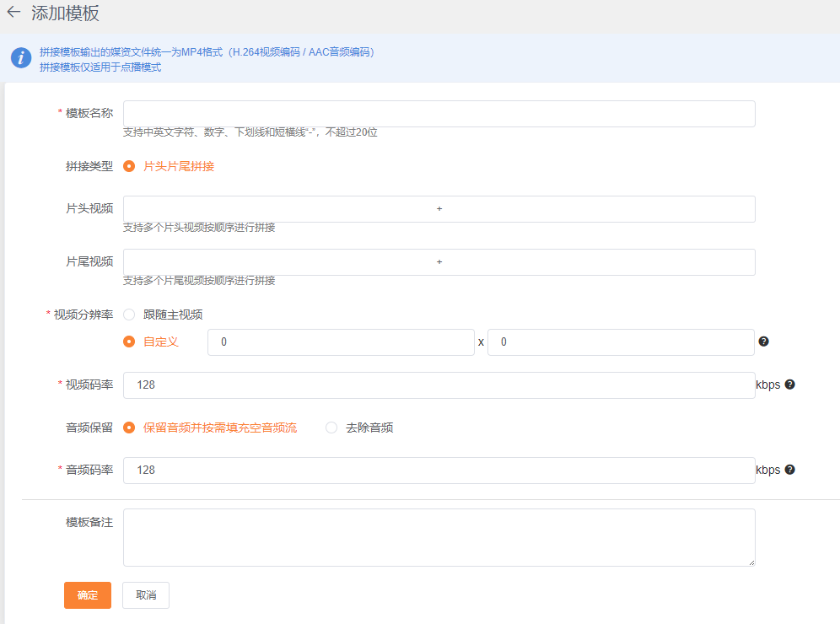The height and width of the screenshot is (624, 840).
Task: Click the 拼接模板仅适用于点播模式 notice text
Action: pos(100,67)
